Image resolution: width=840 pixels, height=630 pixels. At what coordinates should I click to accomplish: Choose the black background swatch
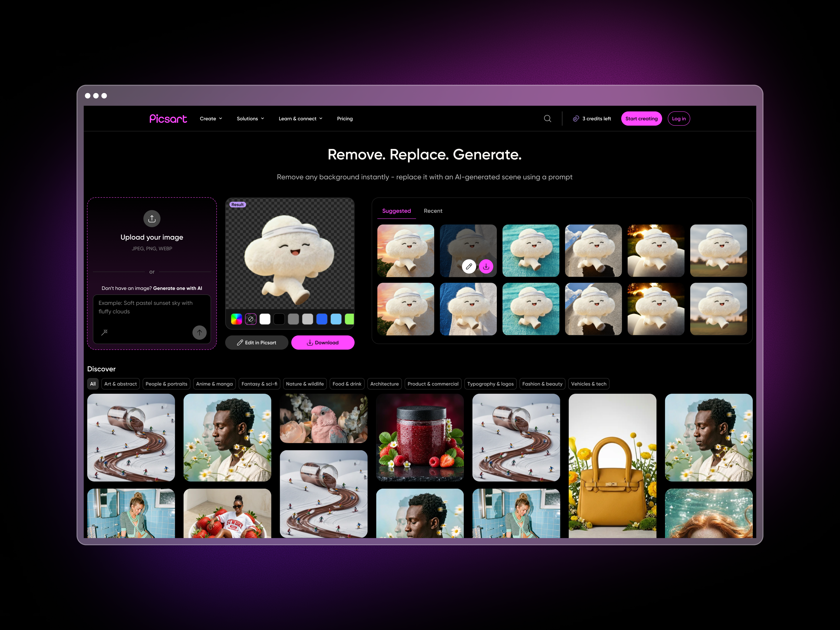(x=279, y=319)
